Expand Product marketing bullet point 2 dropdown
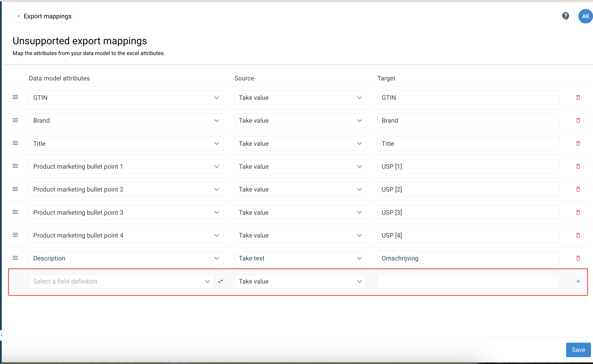Image resolution: width=593 pixels, height=364 pixels. 126,189
